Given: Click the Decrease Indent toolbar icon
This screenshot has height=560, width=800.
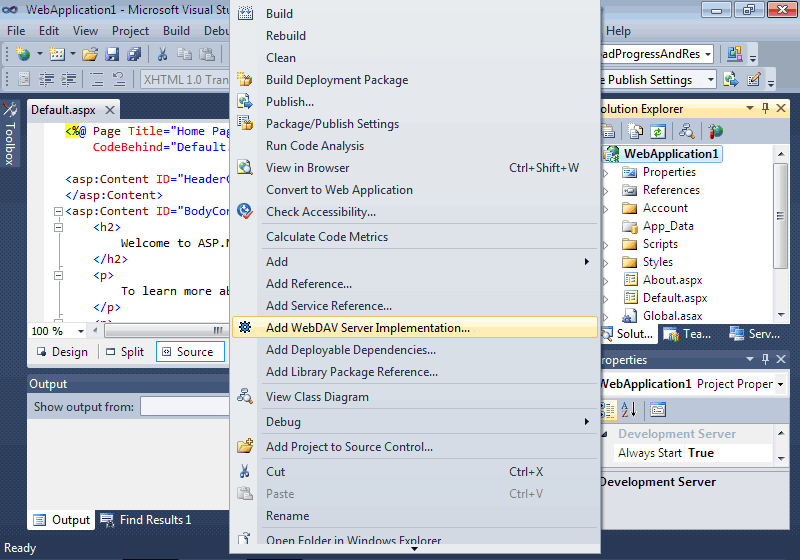Looking at the screenshot, I should coord(46,79).
